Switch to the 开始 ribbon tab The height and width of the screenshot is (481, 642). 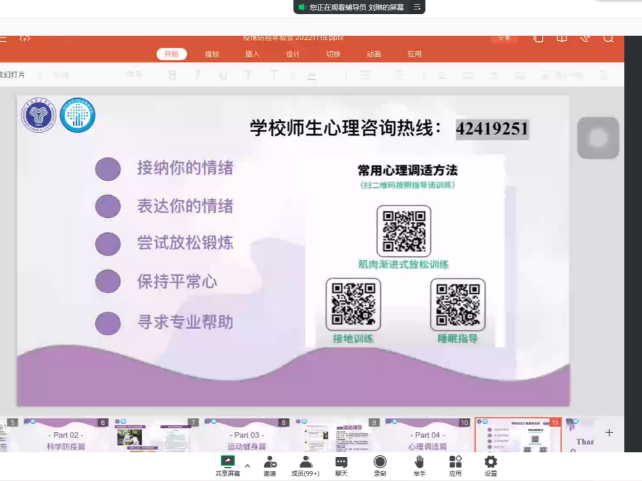(x=171, y=54)
